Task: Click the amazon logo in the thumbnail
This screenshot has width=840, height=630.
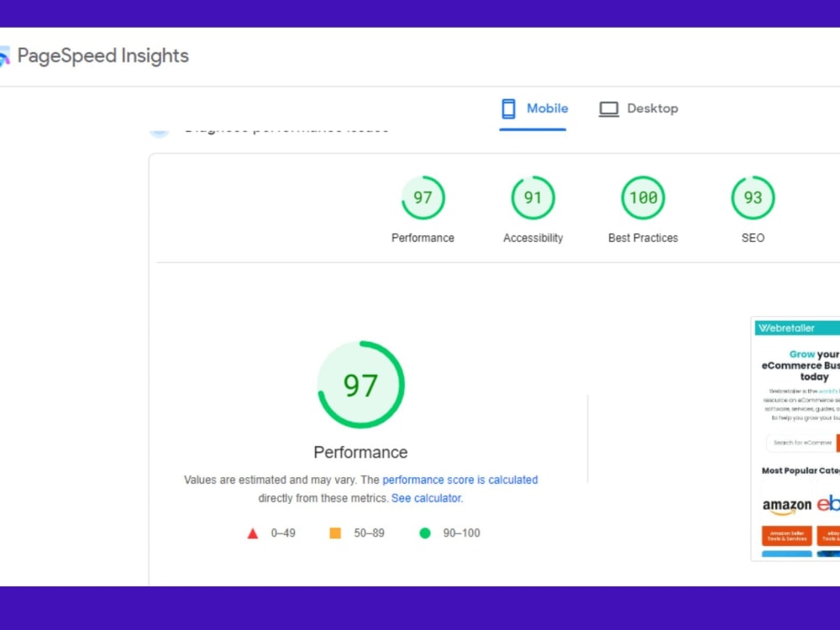Action: tap(786, 506)
